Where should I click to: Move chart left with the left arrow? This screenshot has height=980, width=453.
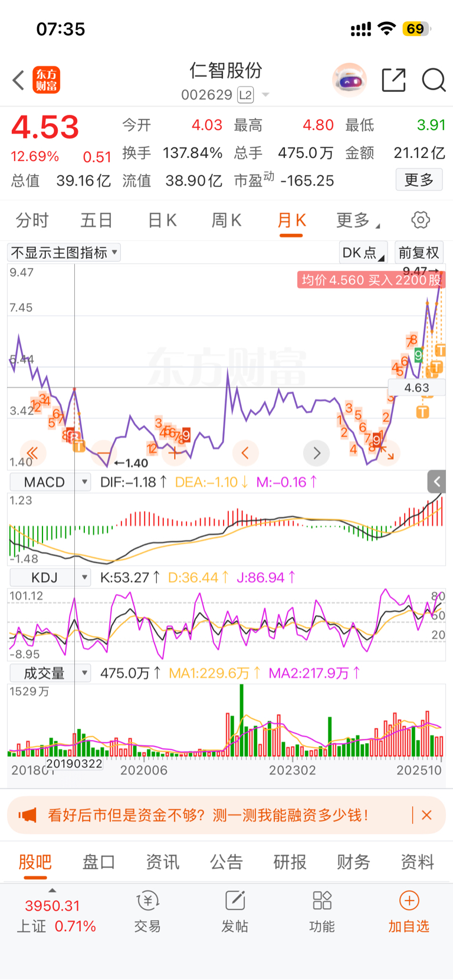pos(245,453)
